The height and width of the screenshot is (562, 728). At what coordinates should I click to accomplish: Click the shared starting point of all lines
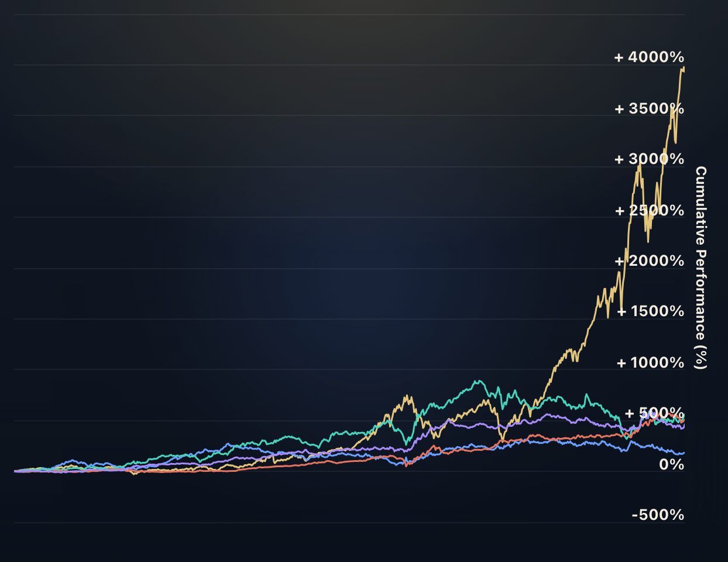pos(15,471)
